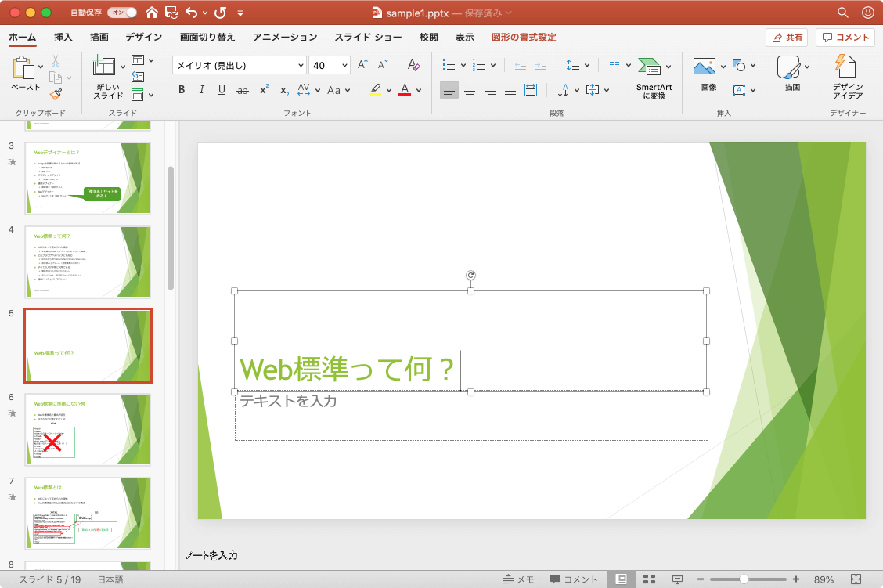Toggle the 自動保存 switch

click(122, 13)
